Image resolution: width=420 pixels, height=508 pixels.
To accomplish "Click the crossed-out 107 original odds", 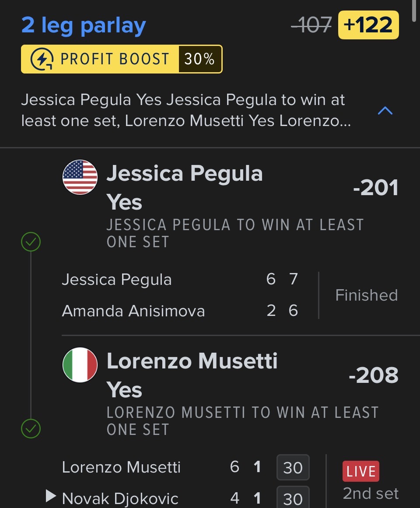I will coord(311,25).
